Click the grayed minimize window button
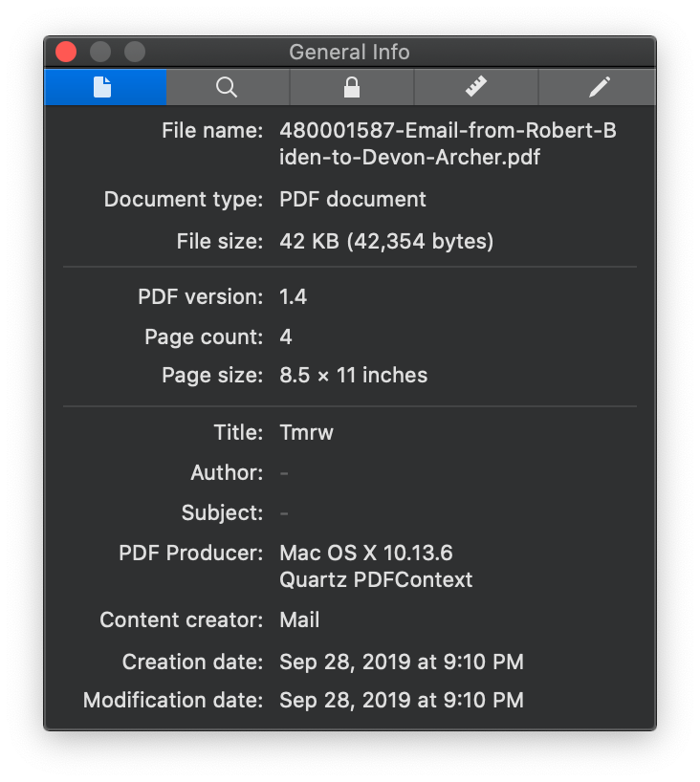The height and width of the screenshot is (782, 700). 100,52
